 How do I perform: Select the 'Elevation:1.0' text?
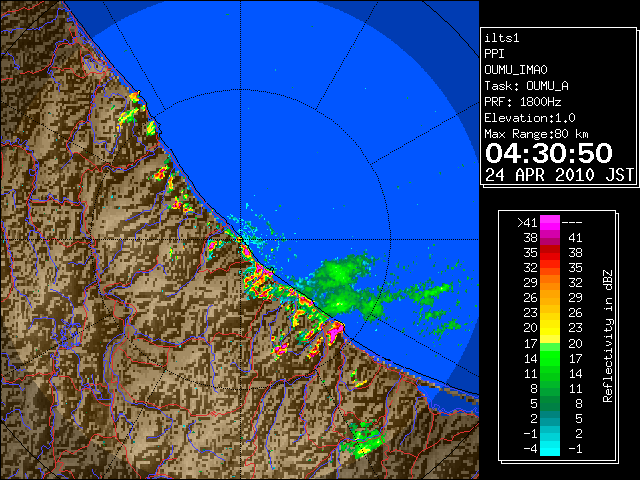530,118
